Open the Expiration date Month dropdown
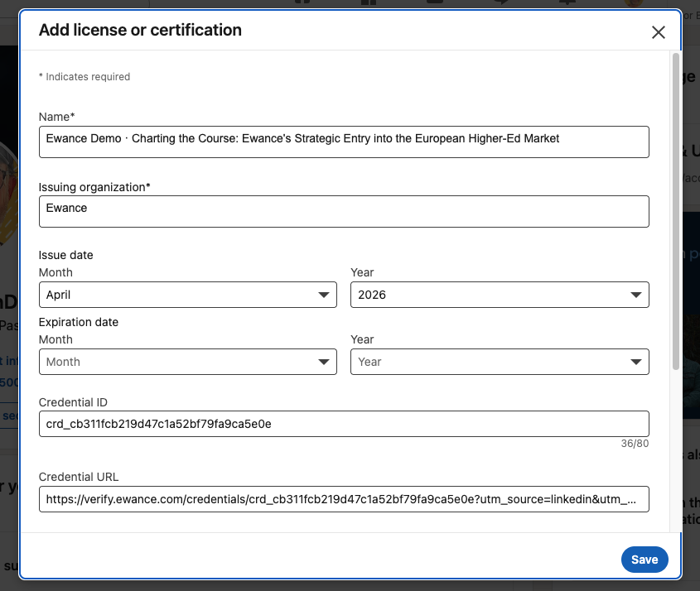Viewport: 700px width, 591px height. tap(187, 362)
